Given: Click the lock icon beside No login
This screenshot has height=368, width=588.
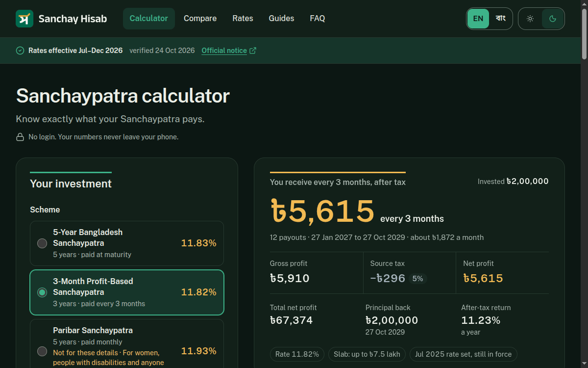Looking at the screenshot, I should coord(20,137).
